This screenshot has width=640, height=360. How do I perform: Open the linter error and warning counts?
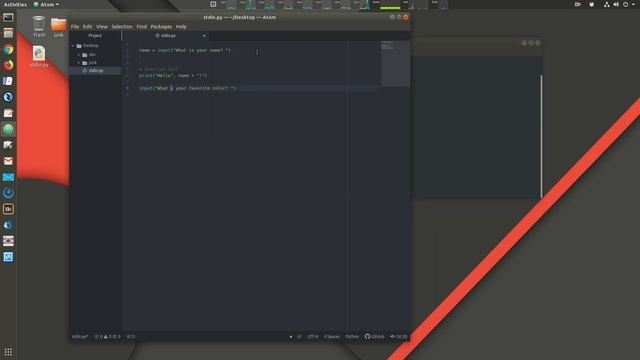[108, 337]
